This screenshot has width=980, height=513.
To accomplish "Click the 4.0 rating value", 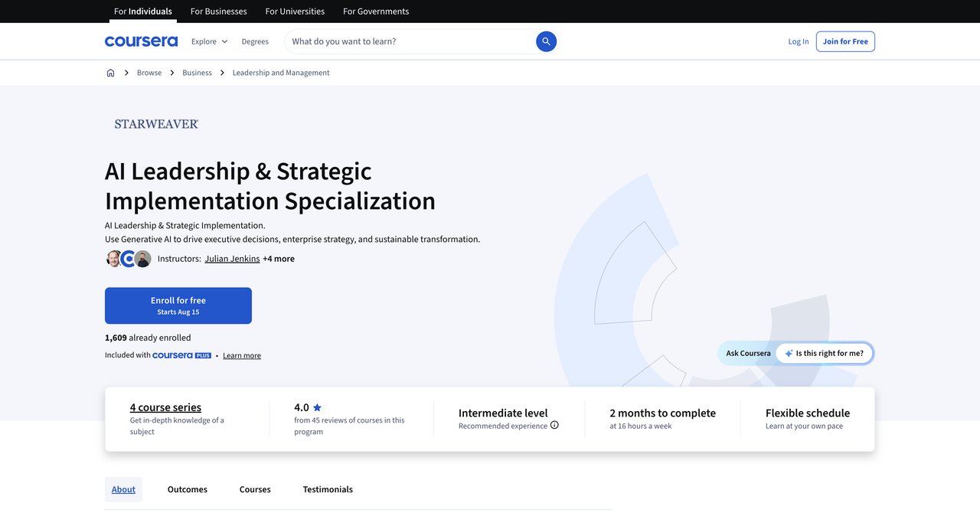I will point(302,407).
